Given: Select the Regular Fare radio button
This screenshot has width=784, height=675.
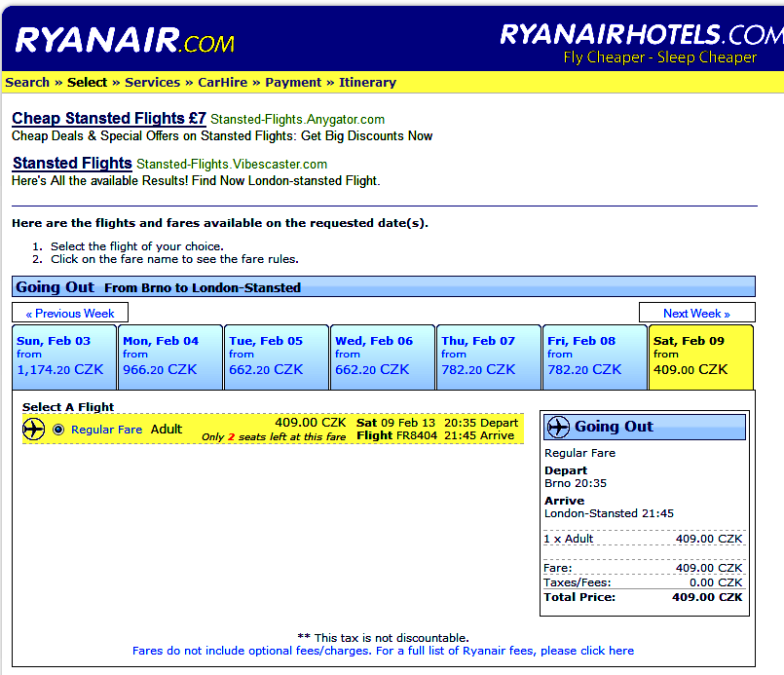Looking at the screenshot, I should point(58,430).
